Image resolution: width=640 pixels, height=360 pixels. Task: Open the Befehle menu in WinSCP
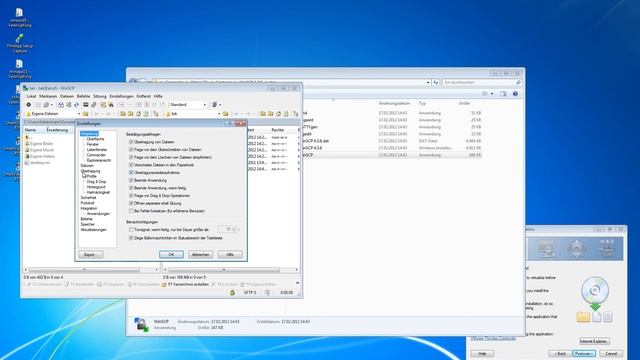pos(83,96)
